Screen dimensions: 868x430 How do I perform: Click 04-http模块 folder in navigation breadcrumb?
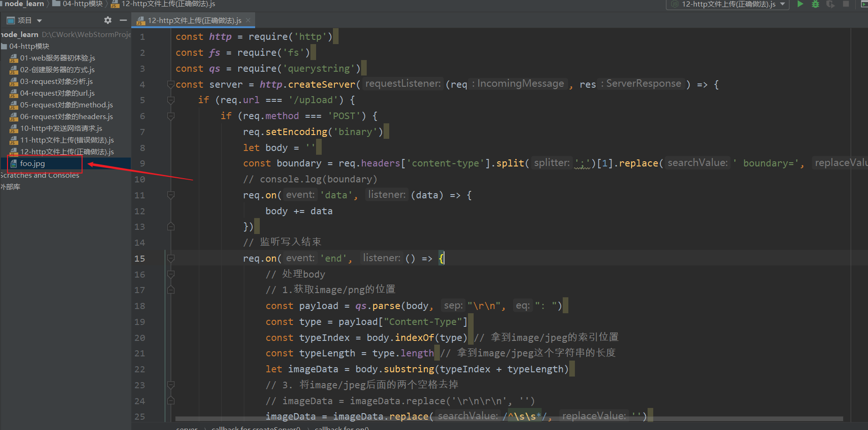[x=77, y=4]
